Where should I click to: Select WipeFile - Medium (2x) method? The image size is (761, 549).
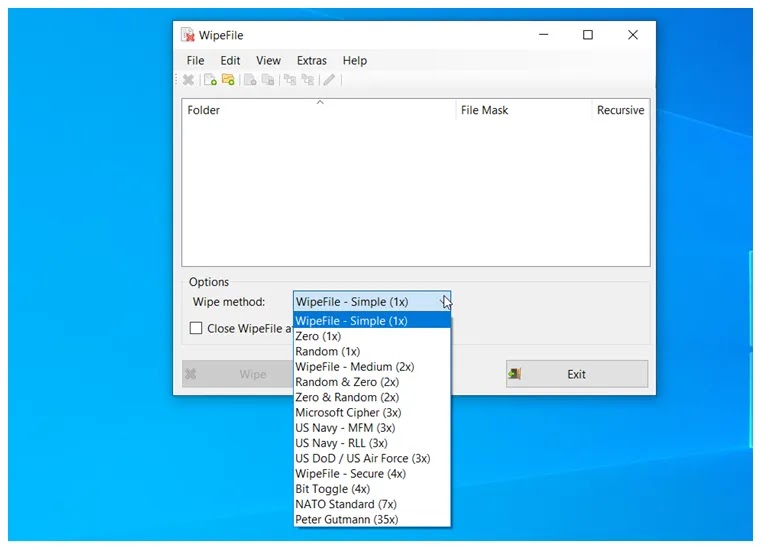(x=372, y=366)
